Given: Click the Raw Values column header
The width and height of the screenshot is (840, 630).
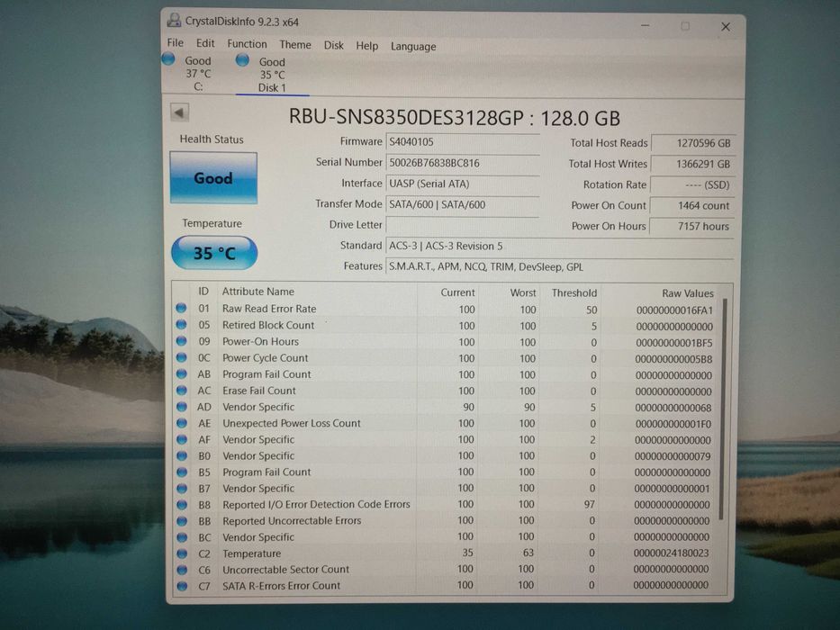Looking at the screenshot, I should tap(688, 293).
